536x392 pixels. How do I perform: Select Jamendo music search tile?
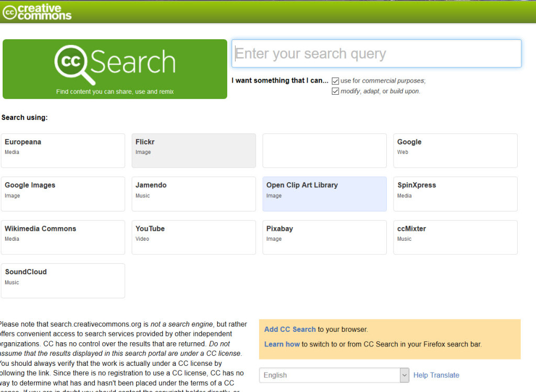coord(194,194)
